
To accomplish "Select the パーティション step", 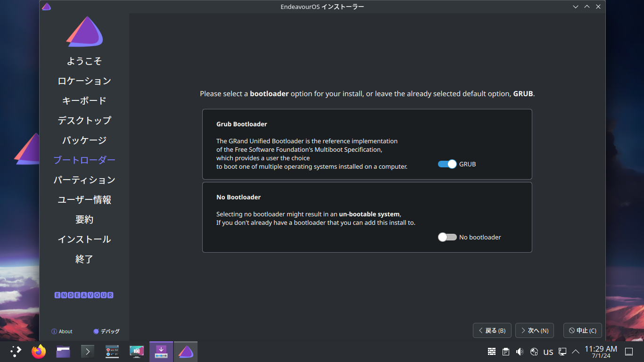I will click(x=84, y=180).
